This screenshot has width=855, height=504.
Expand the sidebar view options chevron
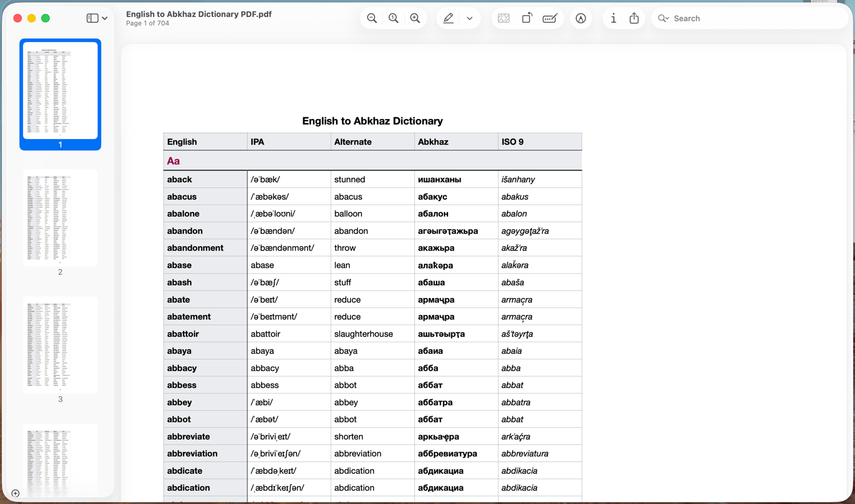tap(104, 18)
